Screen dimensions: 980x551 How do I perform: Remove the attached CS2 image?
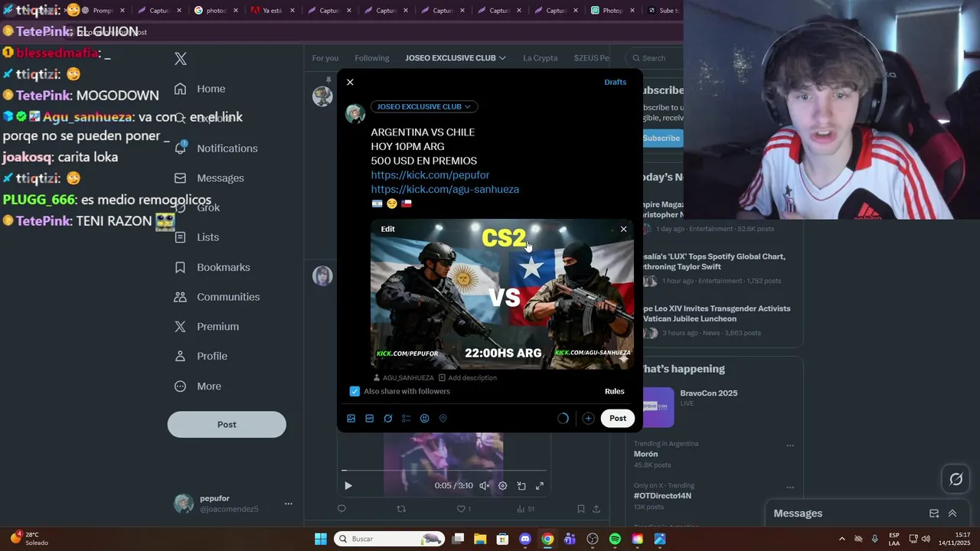coord(623,229)
